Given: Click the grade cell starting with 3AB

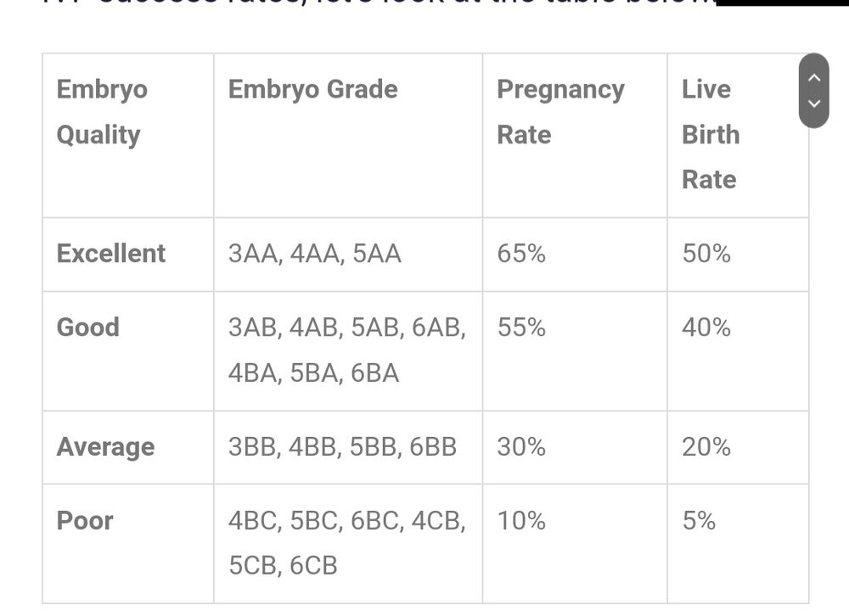Looking at the screenshot, I should tap(346, 350).
